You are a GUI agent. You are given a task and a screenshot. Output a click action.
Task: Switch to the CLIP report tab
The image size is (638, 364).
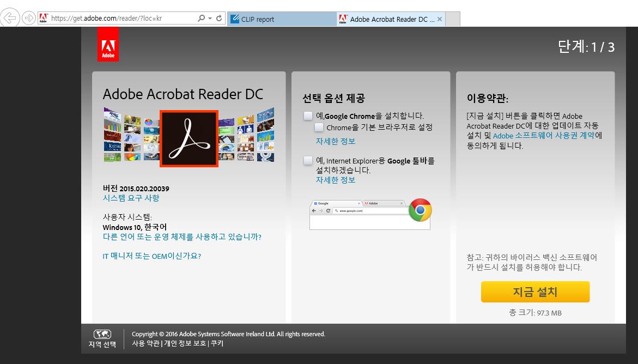[x=282, y=19]
